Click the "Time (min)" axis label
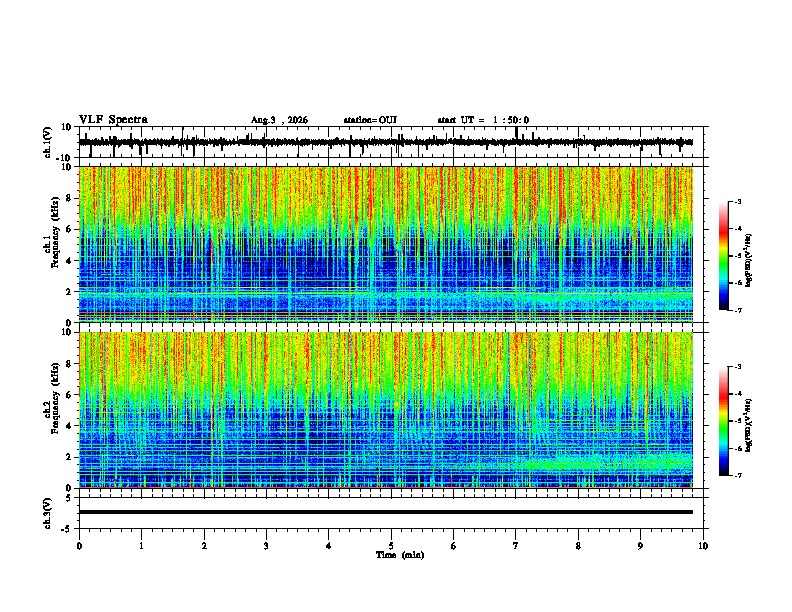The height and width of the screenshot is (612, 792). point(400,555)
